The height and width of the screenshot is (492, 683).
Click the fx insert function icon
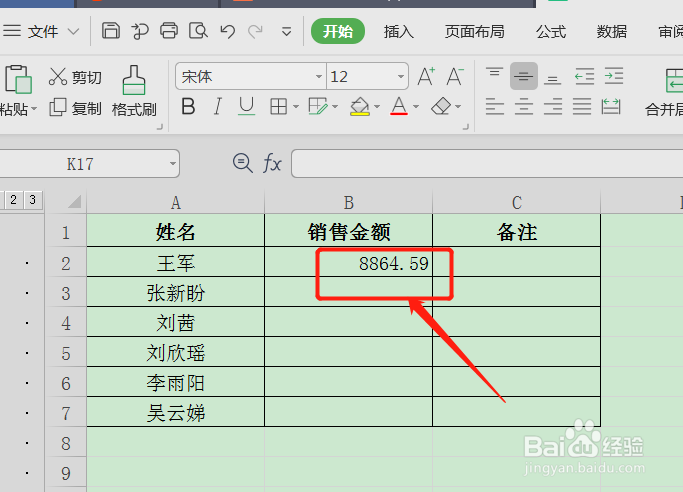click(x=272, y=164)
